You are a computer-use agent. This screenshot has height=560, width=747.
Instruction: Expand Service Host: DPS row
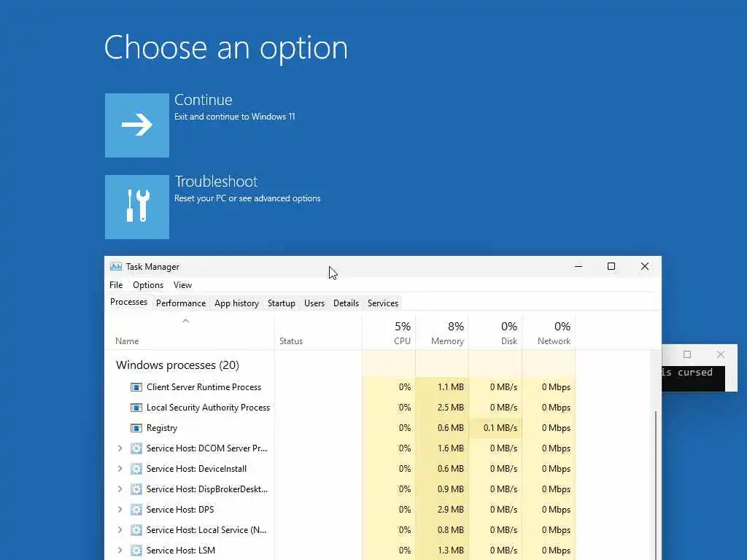120,510
